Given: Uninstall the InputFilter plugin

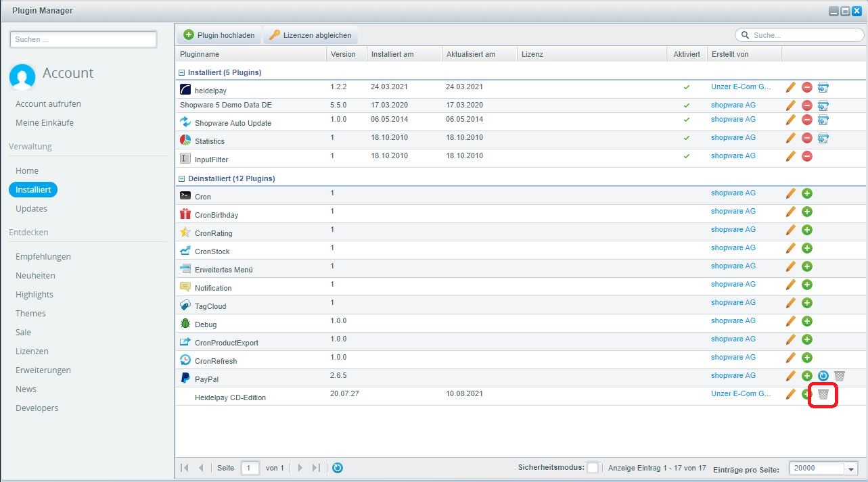Looking at the screenshot, I should (x=806, y=156).
